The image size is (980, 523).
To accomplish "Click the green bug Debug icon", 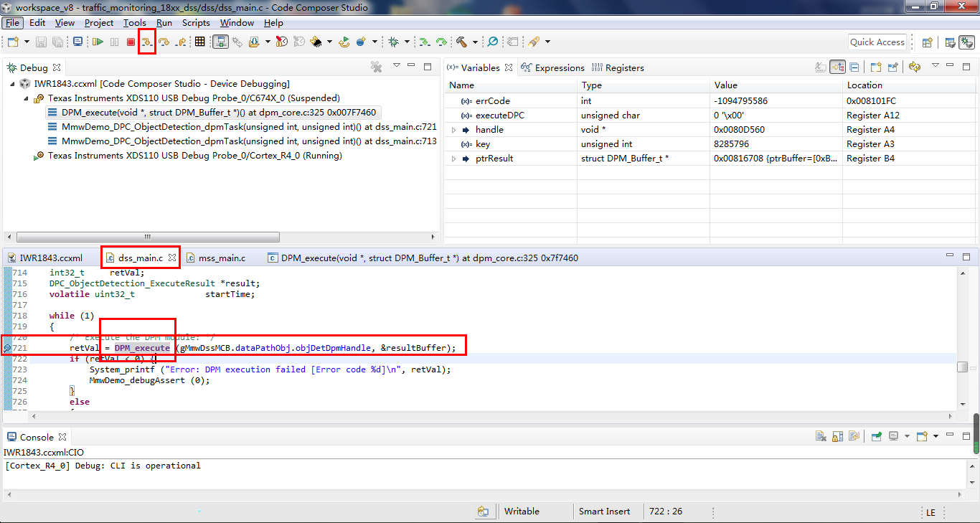I will pos(393,42).
